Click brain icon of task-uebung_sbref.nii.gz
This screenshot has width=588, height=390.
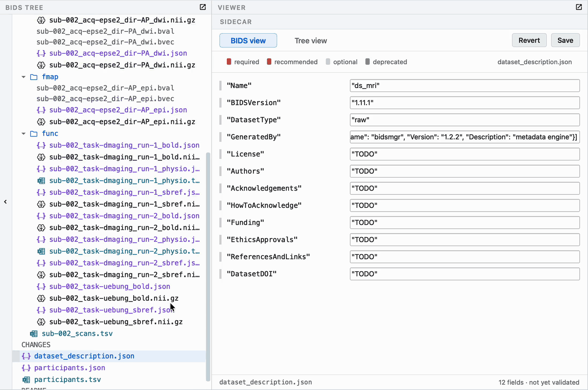point(41,322)
